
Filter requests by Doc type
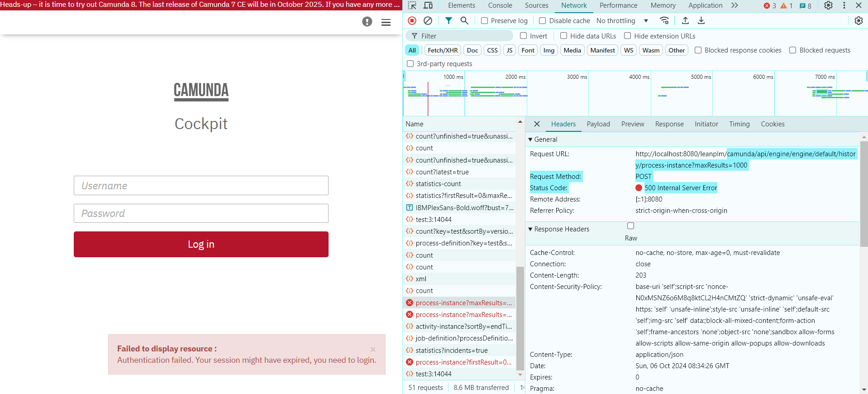click(x=472, y=50)
